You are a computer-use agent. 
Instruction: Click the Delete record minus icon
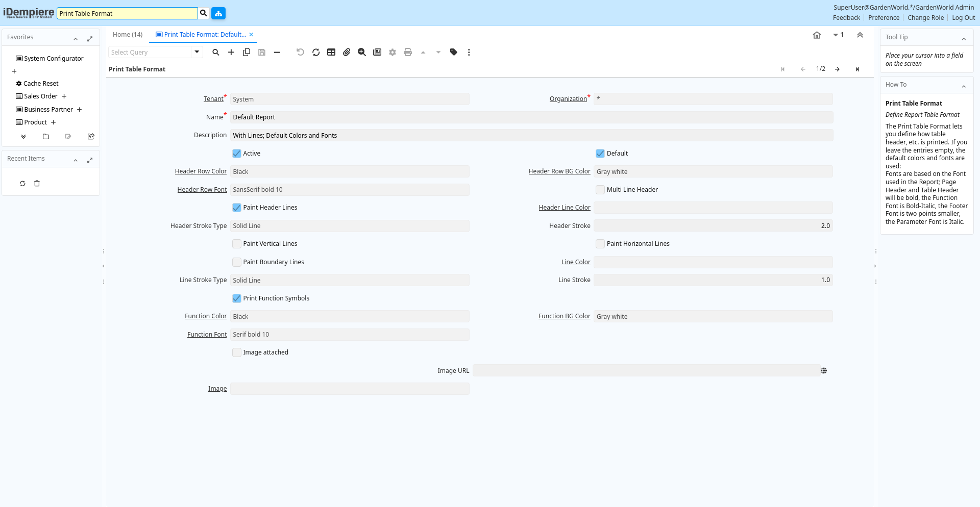(277, 52)
